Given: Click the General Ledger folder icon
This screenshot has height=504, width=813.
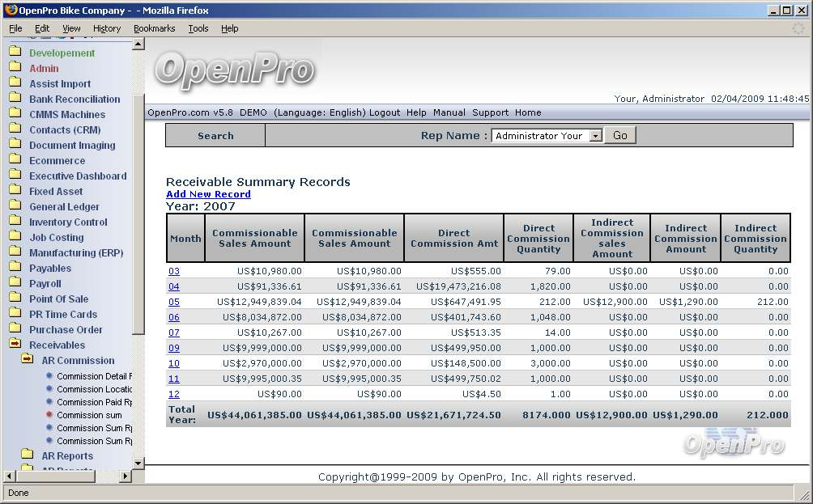Looking at the screenshot, I should pyautogui.click(x=15, y=206).
